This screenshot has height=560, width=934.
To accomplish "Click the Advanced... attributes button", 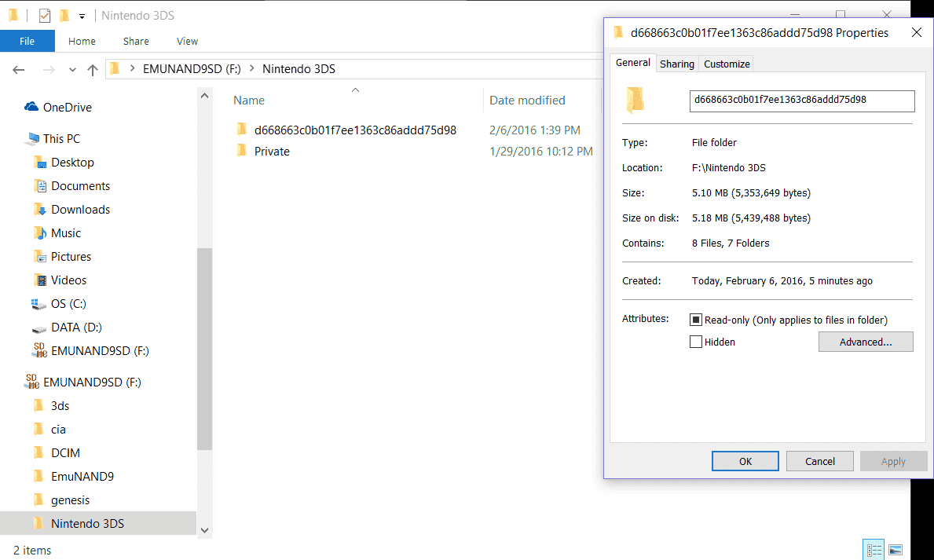I will 866,342.
